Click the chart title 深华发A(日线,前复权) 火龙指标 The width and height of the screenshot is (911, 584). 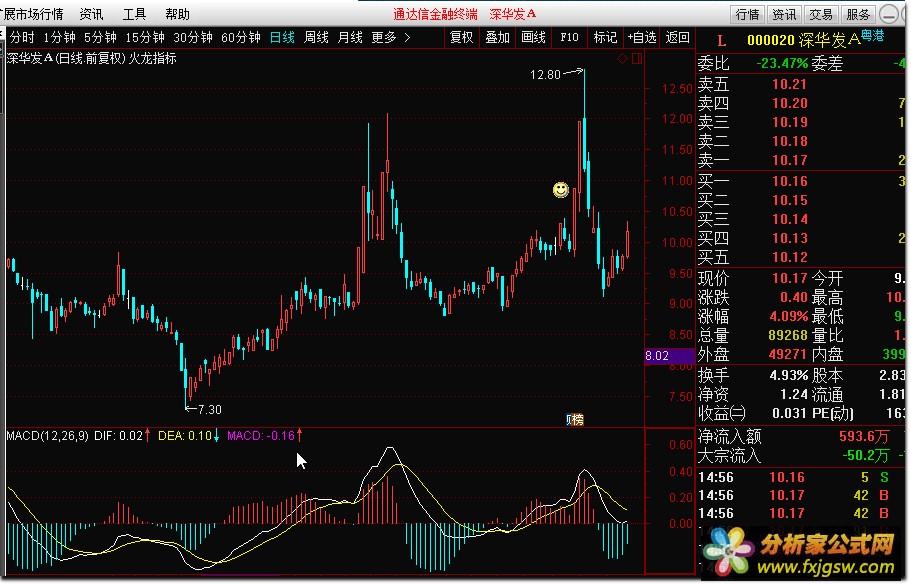point(91,58)
